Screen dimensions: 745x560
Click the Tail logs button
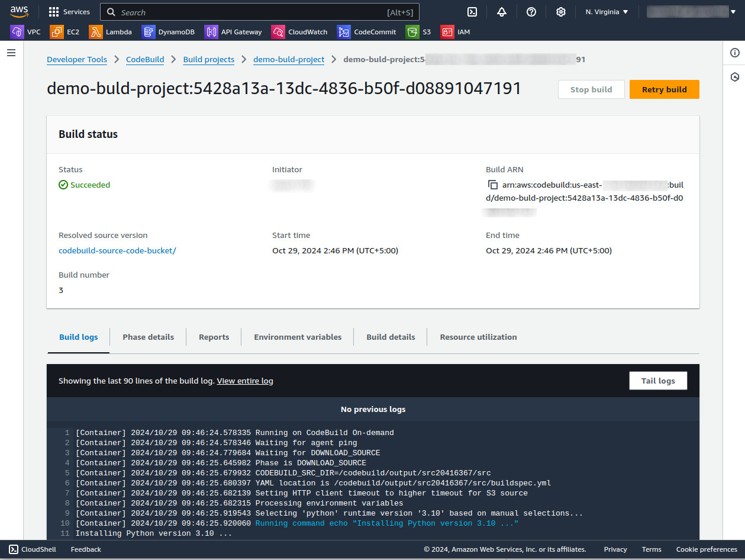[658, 381]
